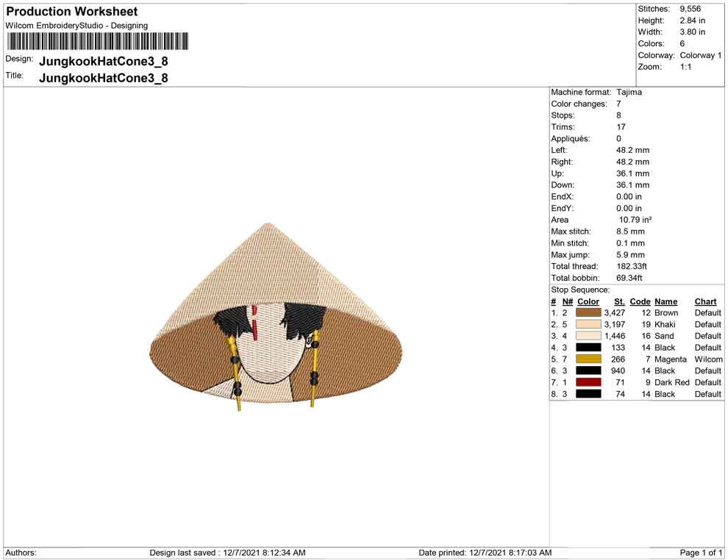The image size is (728, 560).
Task: Click the Magenta color swatch in row 5
Action: coord(588,359)
